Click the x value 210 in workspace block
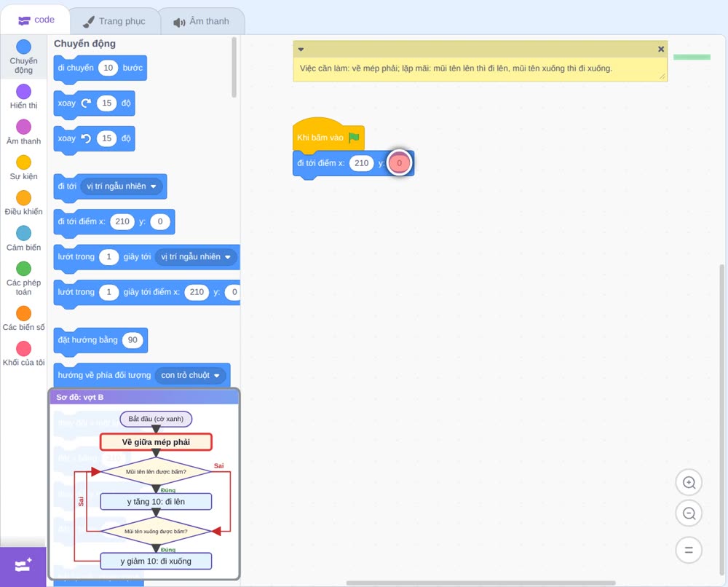Screen dimensions: 728x587 [x=361, y=163]
